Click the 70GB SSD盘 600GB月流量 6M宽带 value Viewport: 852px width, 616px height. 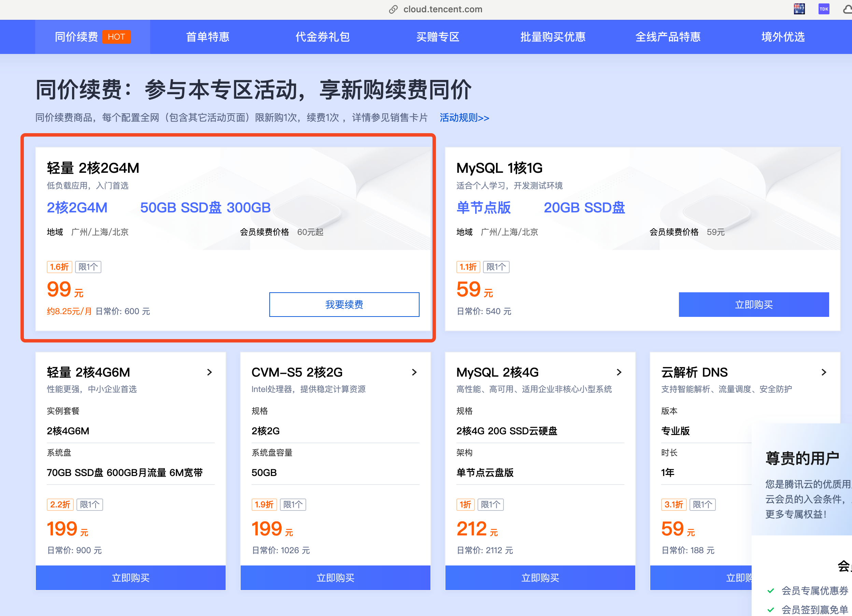tap(125, 473)
